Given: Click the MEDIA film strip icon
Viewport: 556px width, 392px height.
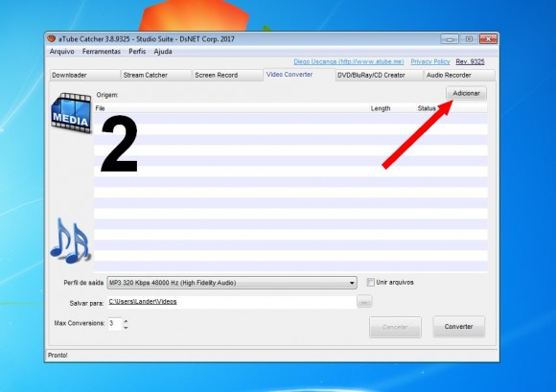Looking at the screenshot, I should 71,113.
